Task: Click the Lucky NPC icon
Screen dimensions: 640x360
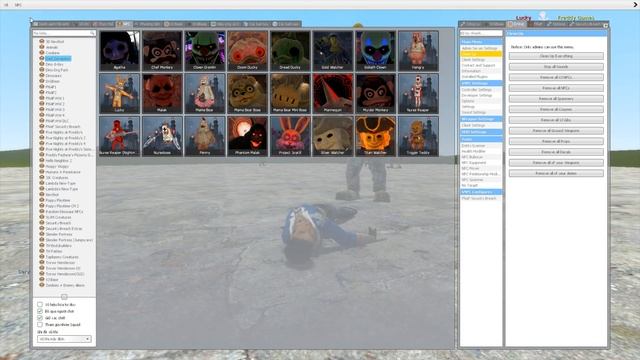Action: coord(120,93)
